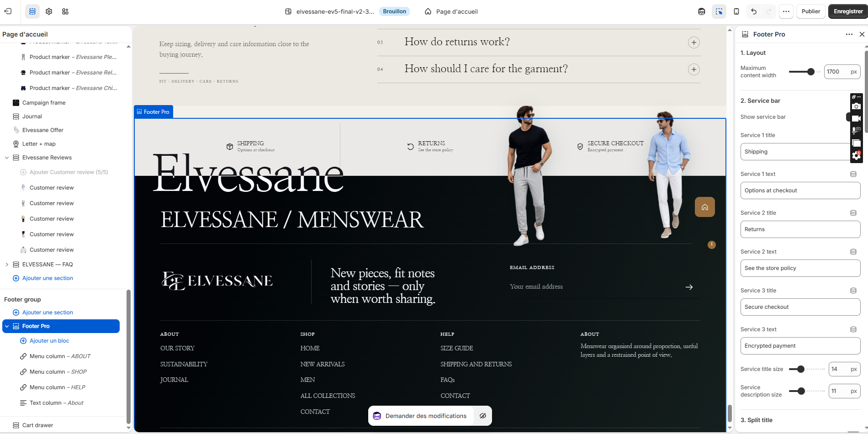The width and height of the screenshot is (868, 434).
Task: Click the undo arrow icon
Action: click(754, 11)
